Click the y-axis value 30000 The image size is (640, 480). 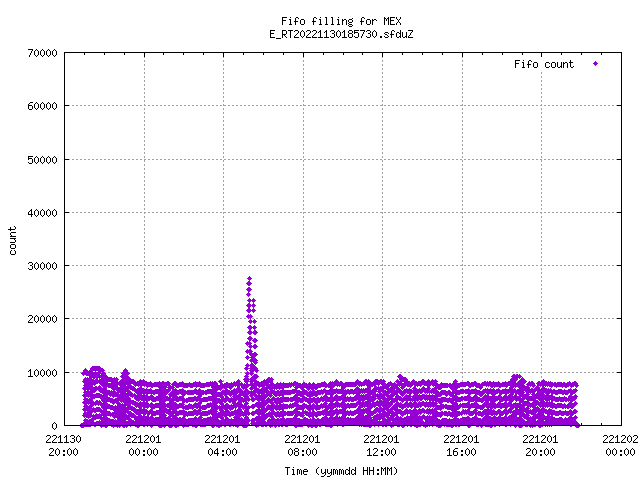pyautogui.click(x=42, y=266)
